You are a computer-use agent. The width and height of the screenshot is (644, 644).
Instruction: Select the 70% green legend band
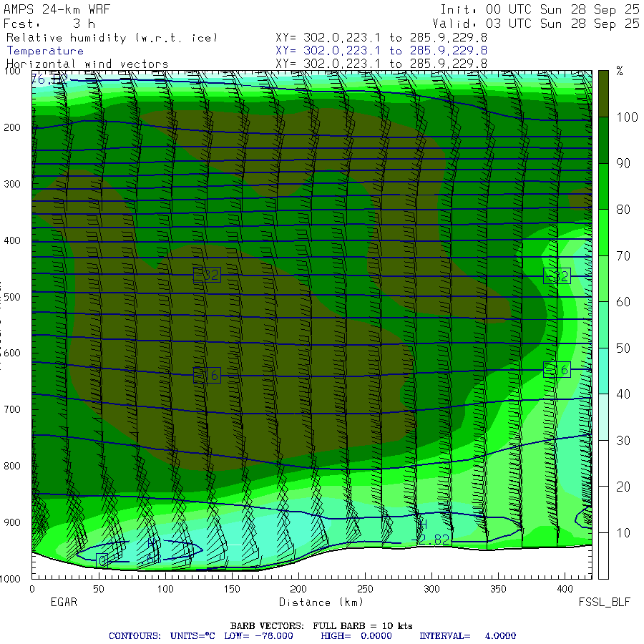(x=603, y=233)
